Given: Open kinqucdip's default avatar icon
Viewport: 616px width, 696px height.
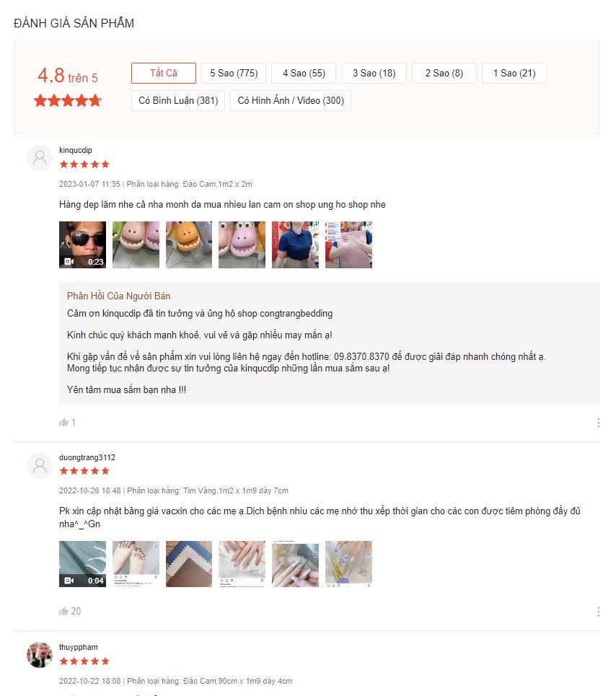Looking at the screenshot, I should coord(40,158).
